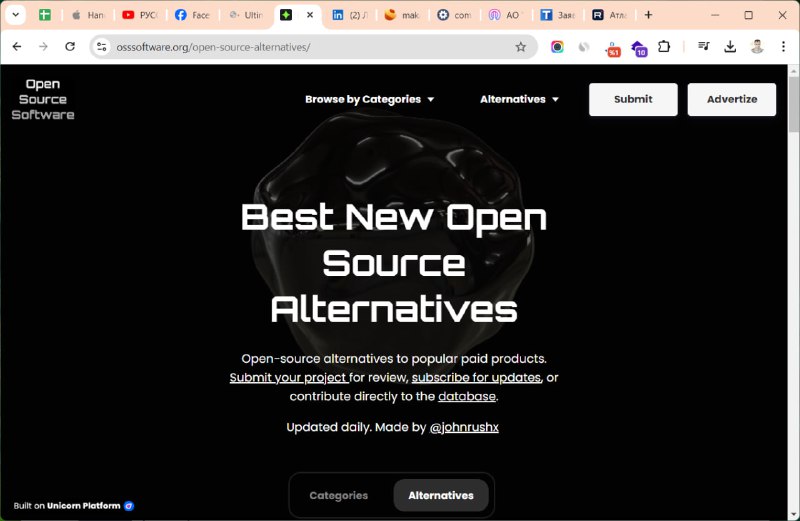Switch to the LinkedIn tab

tap(350, 15)
